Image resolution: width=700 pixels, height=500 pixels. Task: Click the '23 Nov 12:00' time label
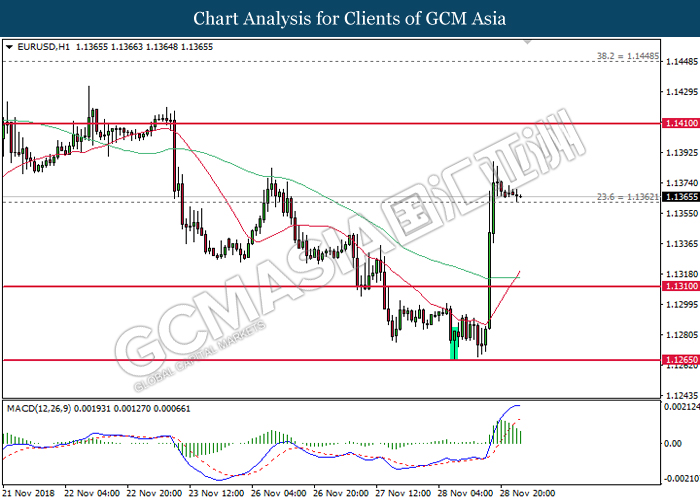(x=217, y=493)
